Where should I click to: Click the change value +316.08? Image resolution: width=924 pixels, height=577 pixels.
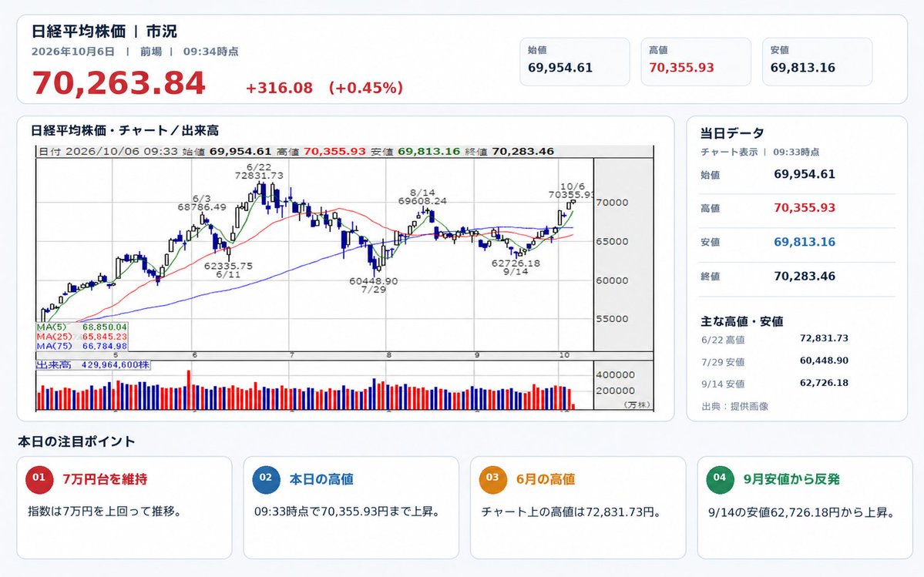tap(279, 88)
